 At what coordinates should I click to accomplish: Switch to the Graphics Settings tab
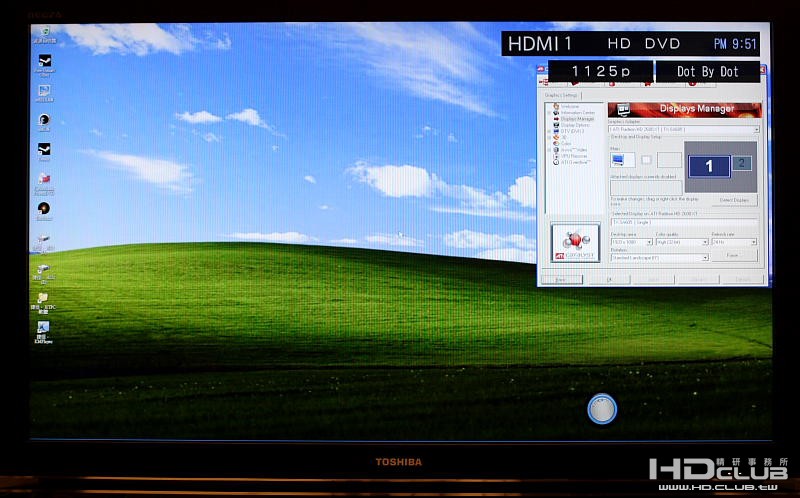[x=561, y=95]
